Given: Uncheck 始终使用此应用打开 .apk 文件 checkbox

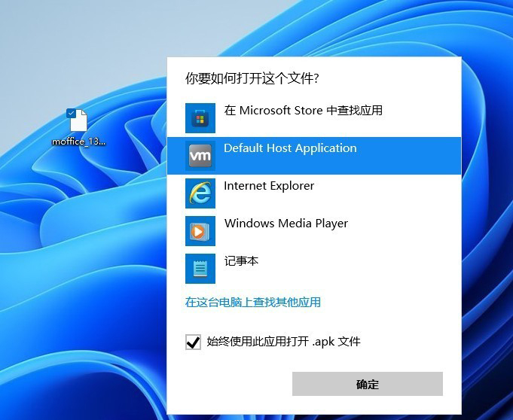Looking at the screenshot, I should pyautogui.click(x=193, y=342).
